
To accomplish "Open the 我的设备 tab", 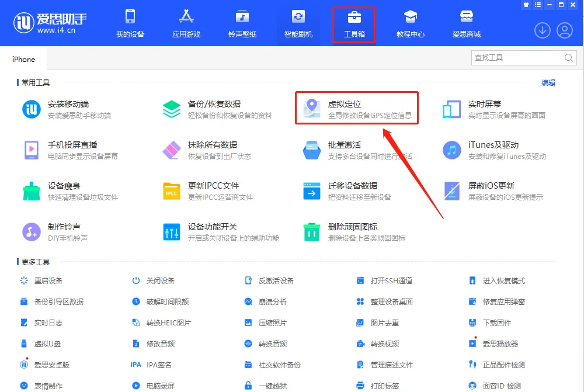I will click(x=130, y=23).
